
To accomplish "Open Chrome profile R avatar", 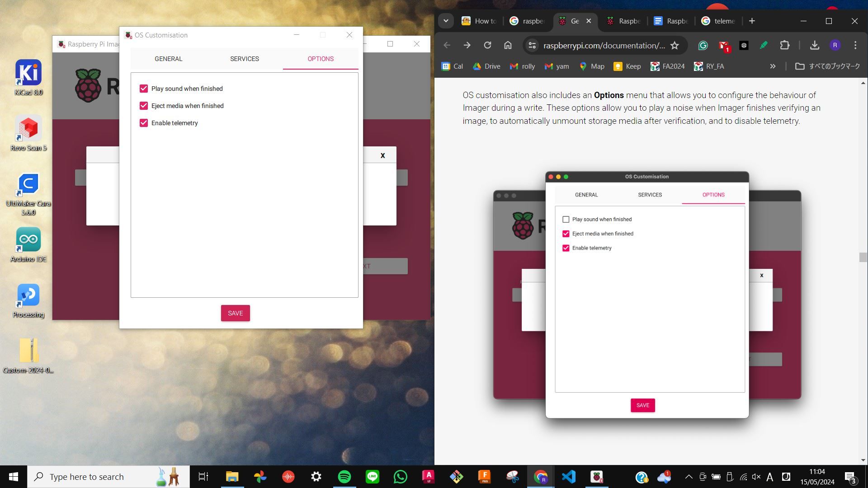I will point(835,45).
